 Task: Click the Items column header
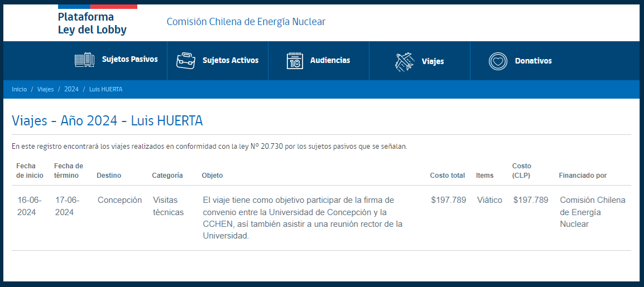484,176
